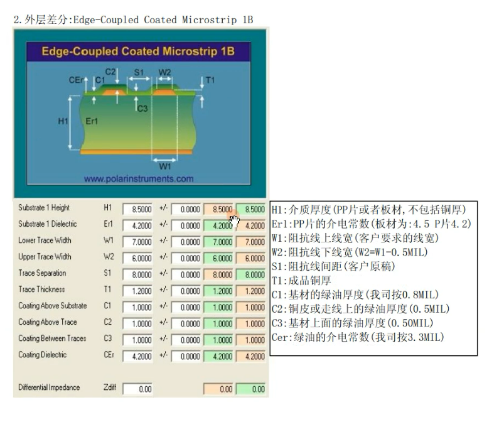Click the orange Zdiff minimum result 0.00
504x422 pixels.
click(x=218, y=389)
